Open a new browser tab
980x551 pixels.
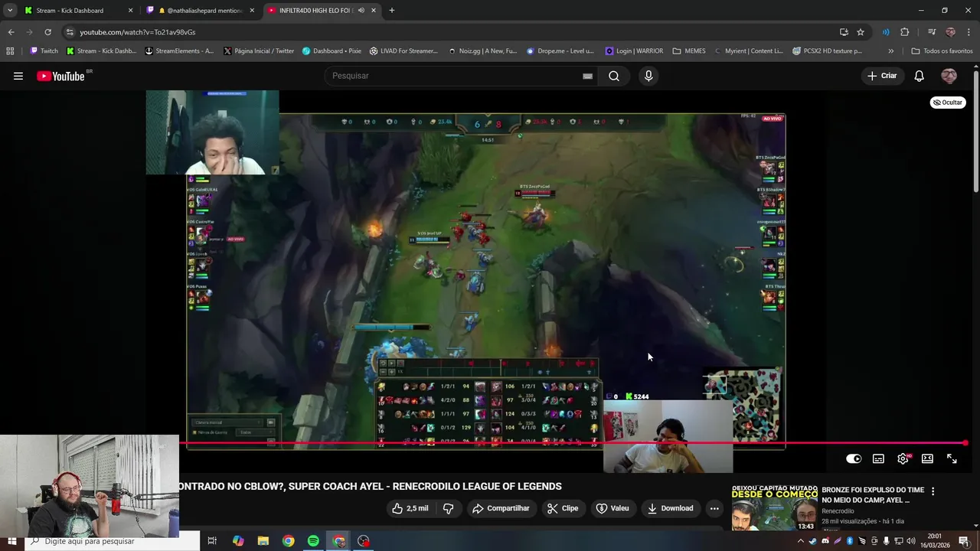[392, 11]
